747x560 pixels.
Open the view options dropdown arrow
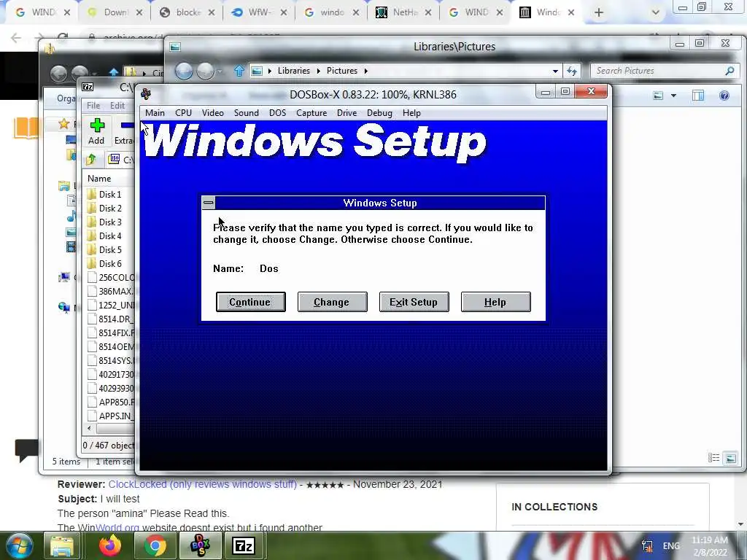point(673,96)
